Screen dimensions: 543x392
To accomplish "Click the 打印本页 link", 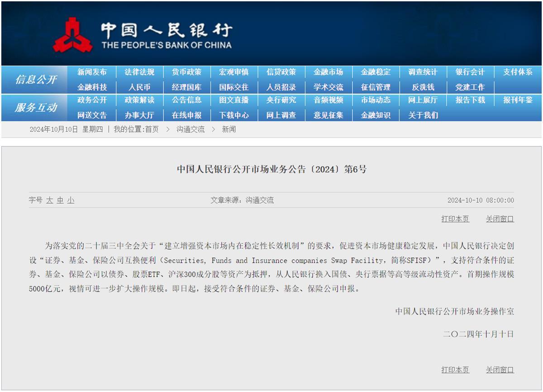I will pyautogui.click(x=455, y=219).
